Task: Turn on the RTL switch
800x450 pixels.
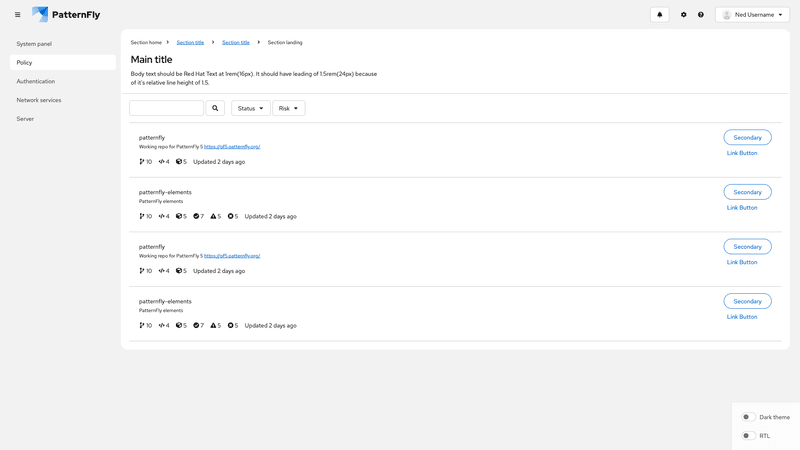Action: [748, 436]
